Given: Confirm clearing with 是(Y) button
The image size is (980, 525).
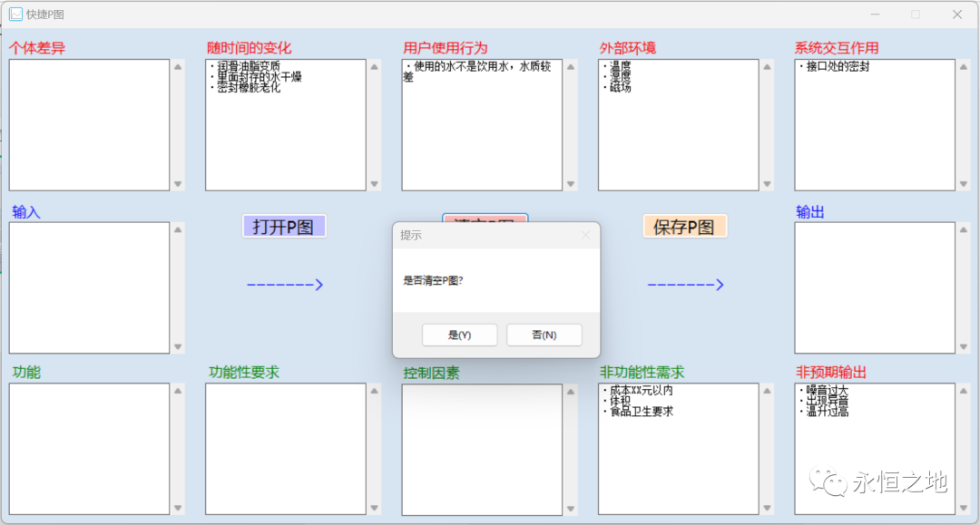Looking at the screenshot, I should (x=459, y=335).
